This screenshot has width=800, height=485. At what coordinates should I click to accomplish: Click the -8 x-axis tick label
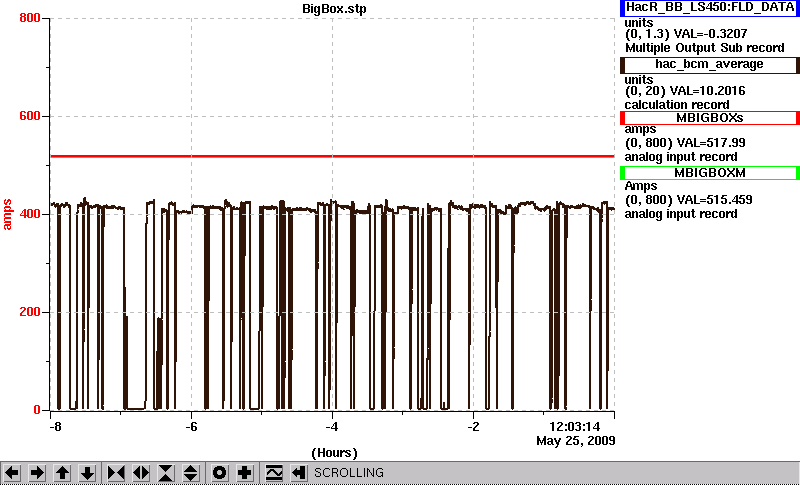click(x=55, y=427)
